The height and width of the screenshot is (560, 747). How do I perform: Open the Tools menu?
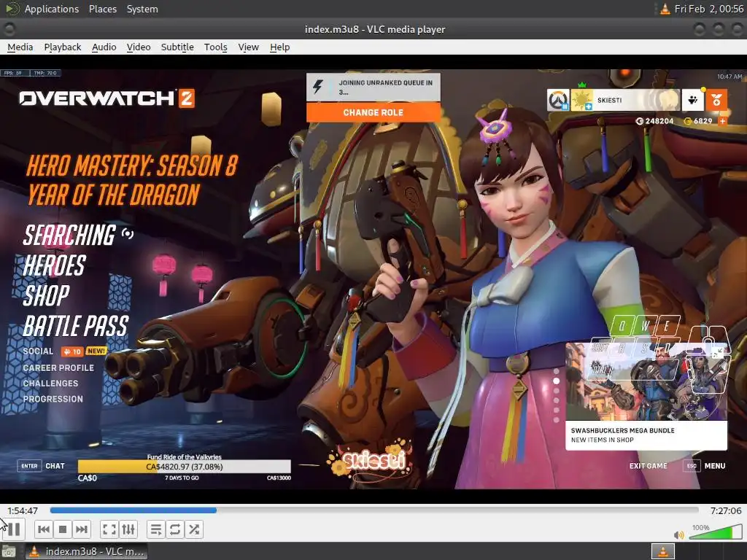tap(215, 47)
